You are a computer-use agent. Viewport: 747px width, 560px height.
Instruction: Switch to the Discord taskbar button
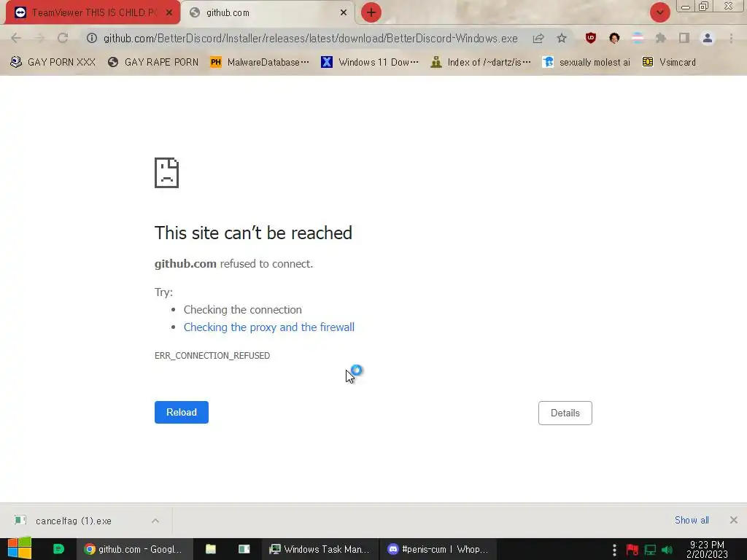point(438,549)
